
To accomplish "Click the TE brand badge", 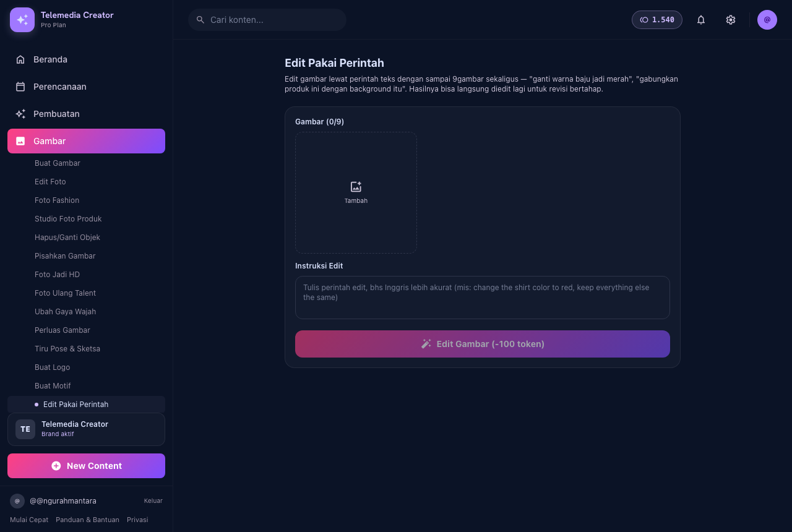I will pyautogui.click(x=25, y=429).
